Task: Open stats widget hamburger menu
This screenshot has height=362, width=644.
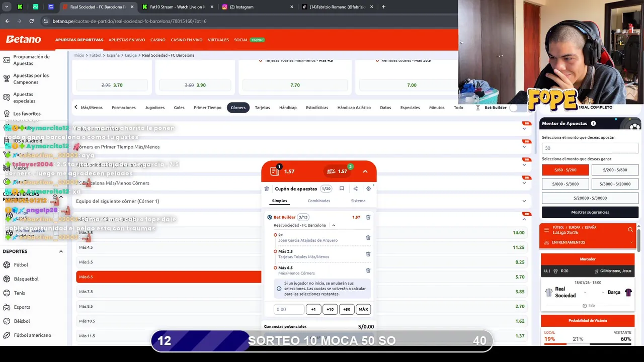Action: point(546,230)
